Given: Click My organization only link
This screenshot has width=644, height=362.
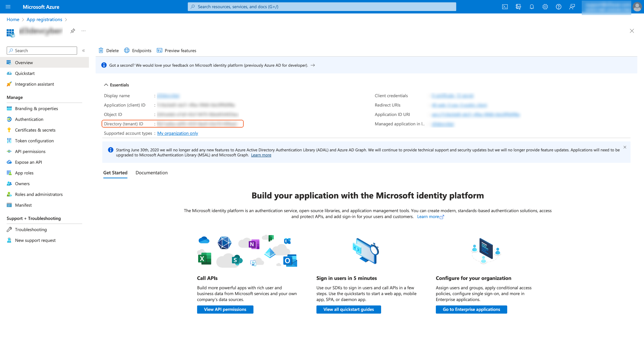Looking at the screenshot, I should (178, 133).
